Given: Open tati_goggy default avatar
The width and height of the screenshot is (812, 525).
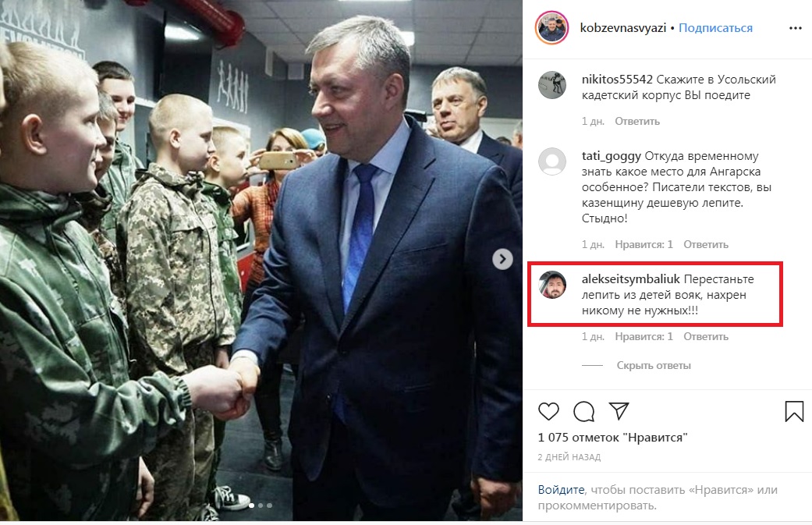Looking at the screenshot, I should (x=552, y=161).
